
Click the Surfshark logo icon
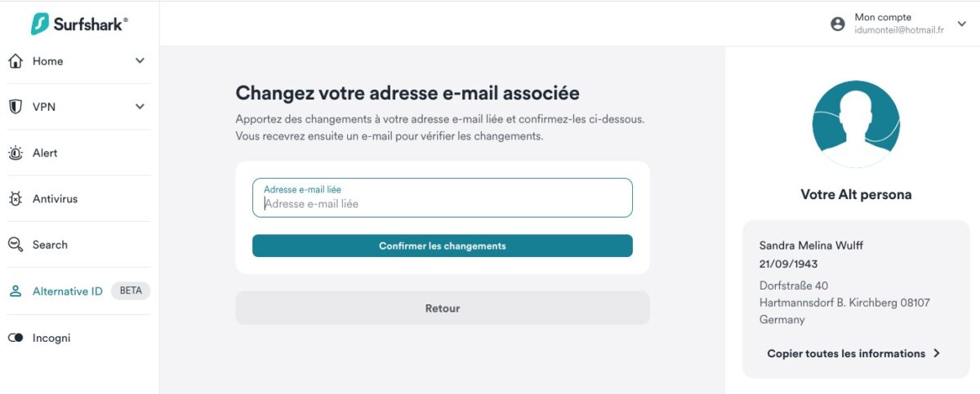click(40, 24)
